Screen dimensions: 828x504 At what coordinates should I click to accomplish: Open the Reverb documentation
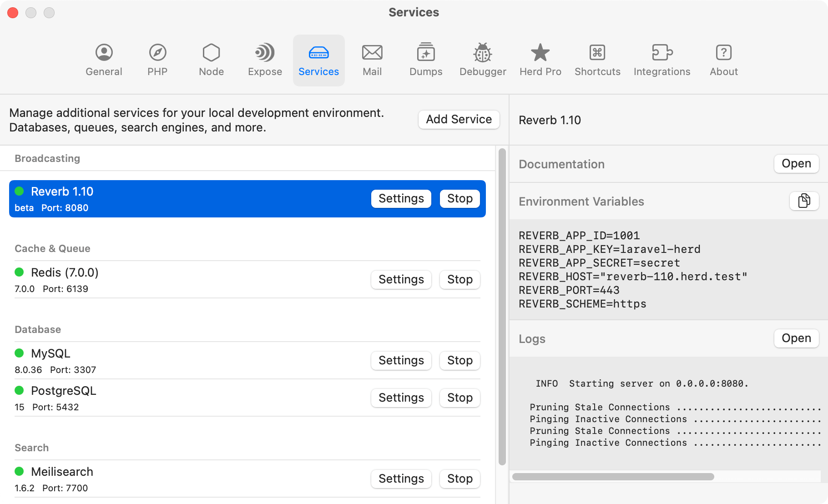[x=796, y=163]
